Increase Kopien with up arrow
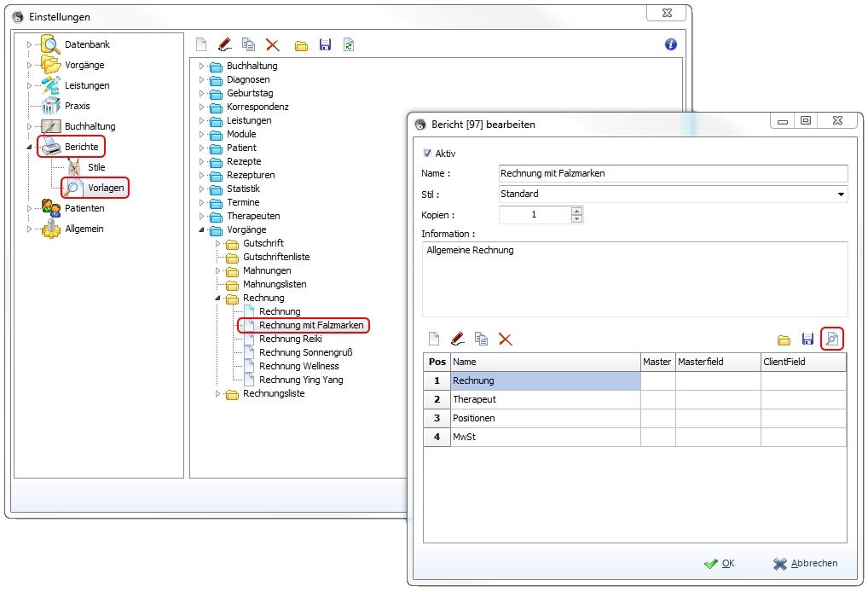The width and height of the screenshot is (868, 592). click(576, 211)
